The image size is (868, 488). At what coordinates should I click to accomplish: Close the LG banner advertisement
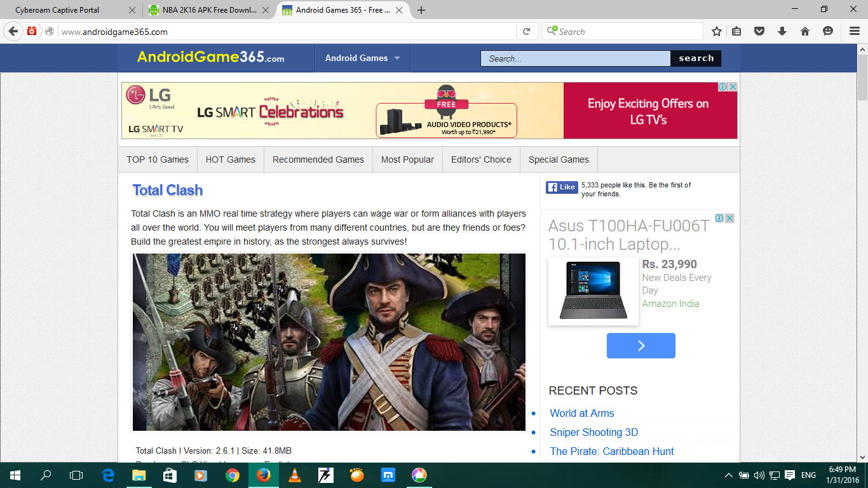(733, 86)
